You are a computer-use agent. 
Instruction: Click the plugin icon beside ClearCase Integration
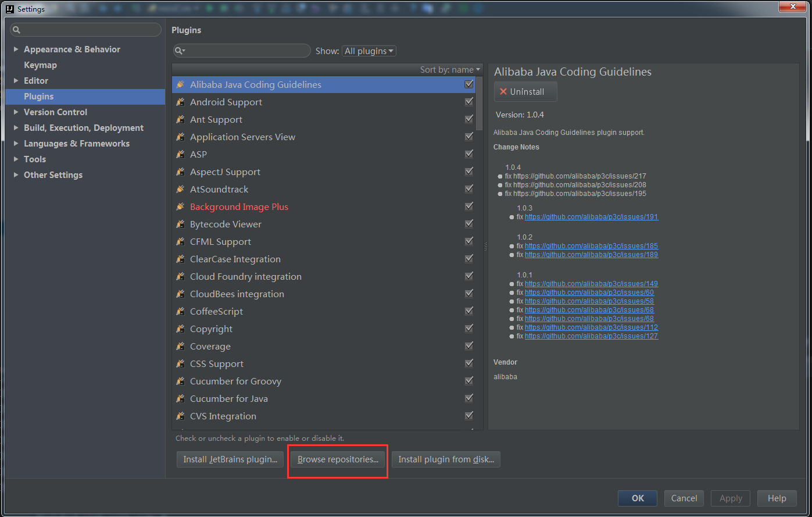(180, 259)
